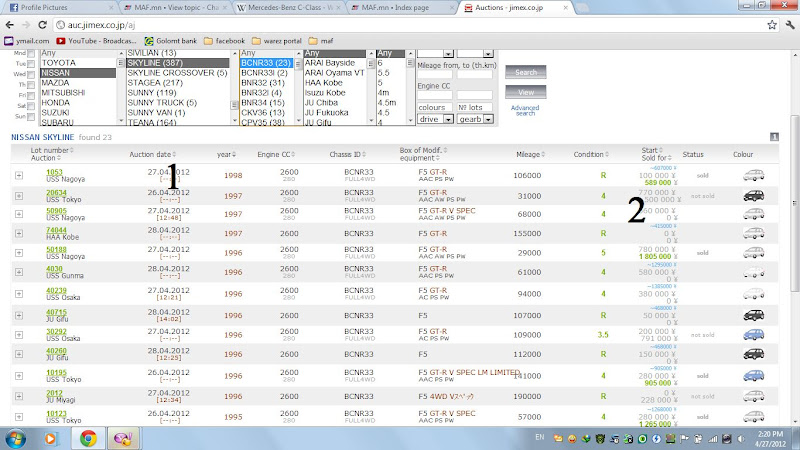Select TOYOTA in the make list
This screenshot has width=800, height=450.
click(x=79, y=63)
